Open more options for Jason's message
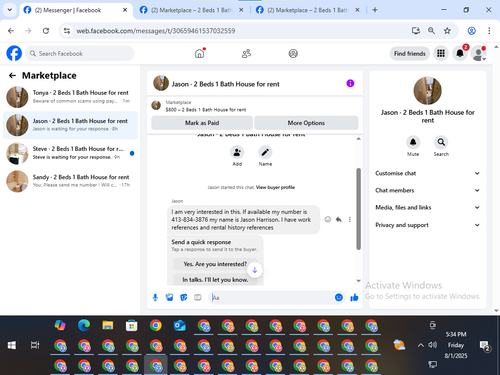The width and height of the screenshot is (500, 375). (350, 219)
